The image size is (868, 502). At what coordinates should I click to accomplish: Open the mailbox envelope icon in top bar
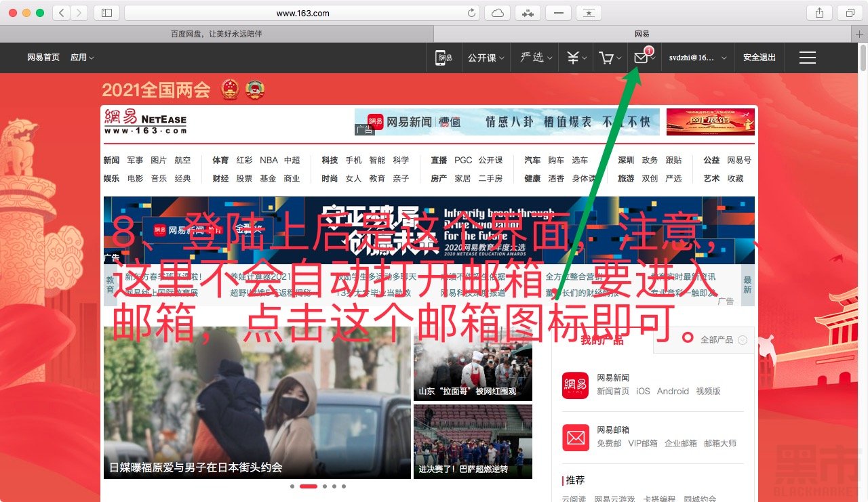(x=641, y=58)
